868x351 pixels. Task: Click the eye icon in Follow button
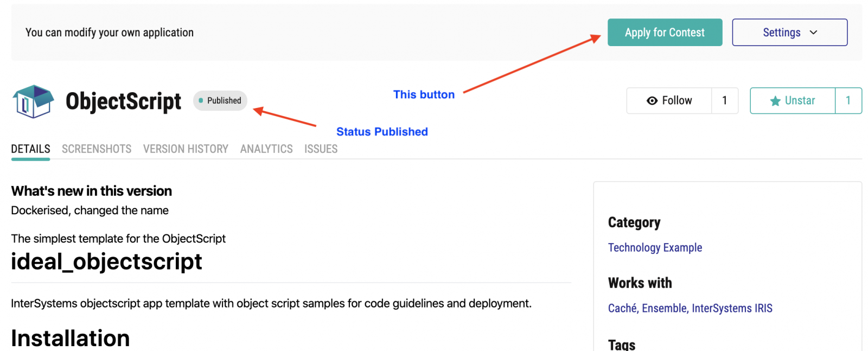(x=652, y=101)
